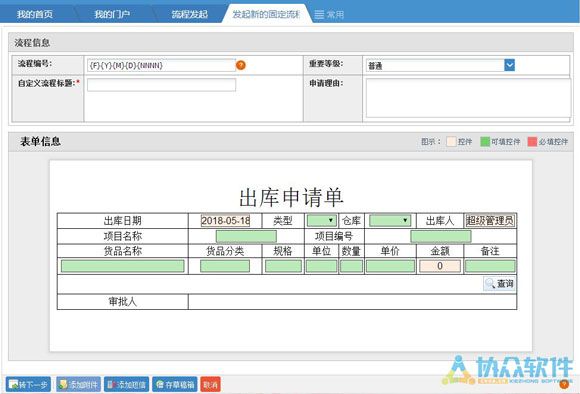Open the 类型 dropdown
The width and height of the screenshot is (580, 394).
[x=321, y=220]
